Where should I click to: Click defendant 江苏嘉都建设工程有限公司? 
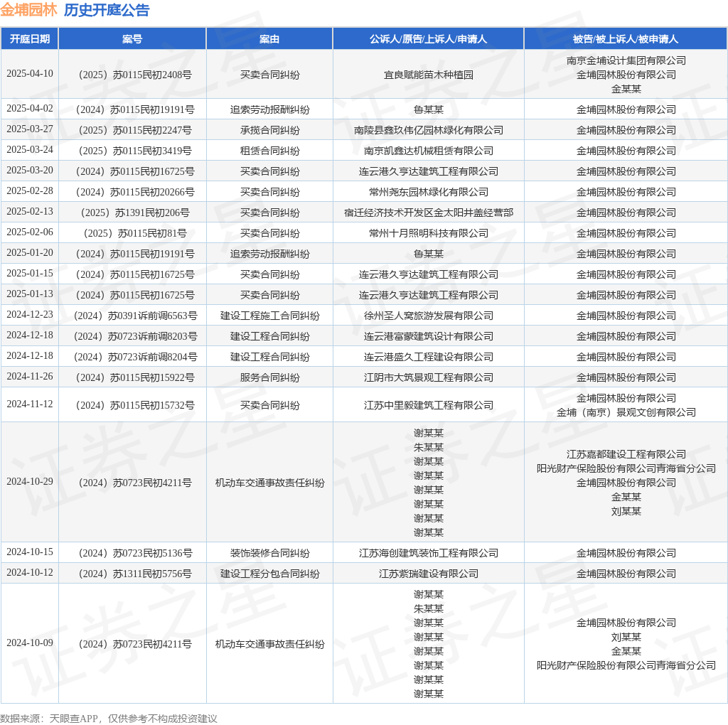[626, 454]
